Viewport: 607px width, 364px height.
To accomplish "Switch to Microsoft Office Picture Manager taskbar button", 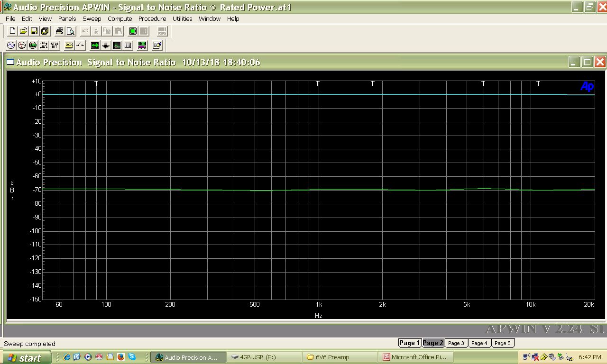I will coord(416,357).
